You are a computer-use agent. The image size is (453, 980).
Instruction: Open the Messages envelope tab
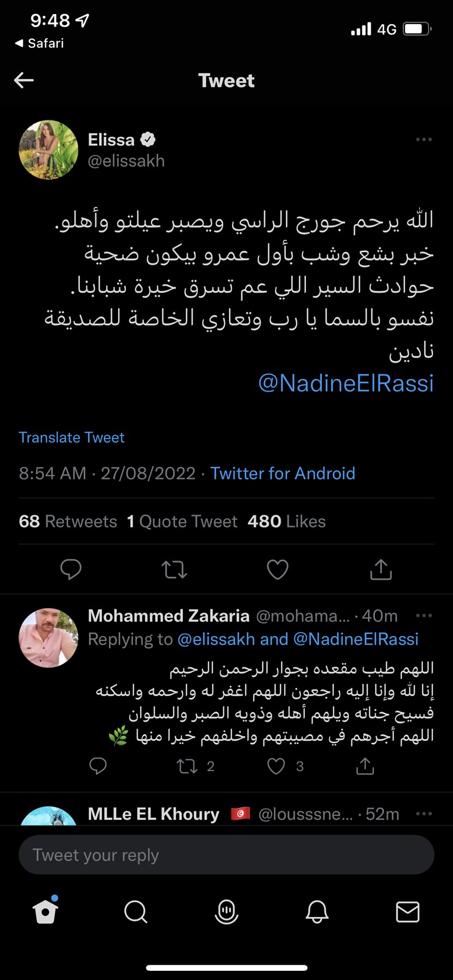pos(407,911)
